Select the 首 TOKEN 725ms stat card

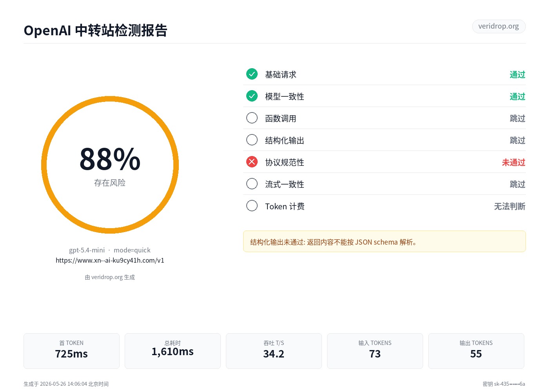71,351
